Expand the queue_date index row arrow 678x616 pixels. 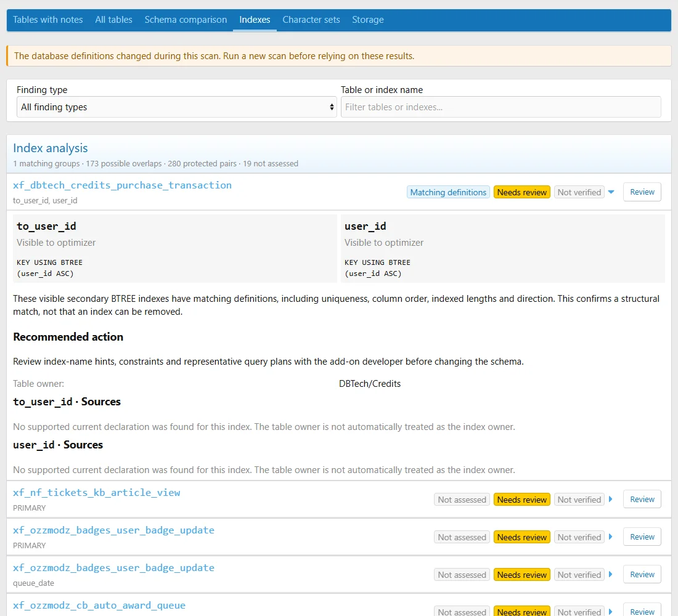[611, 575]
